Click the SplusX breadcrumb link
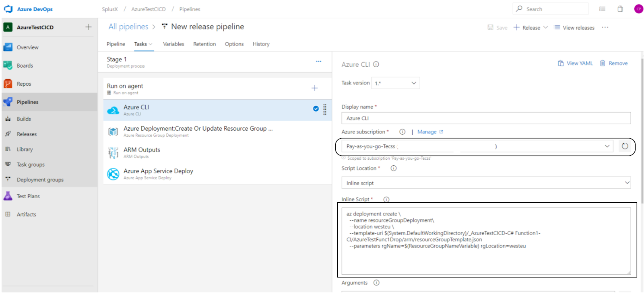The height and width of the screenshot is (294, 644). 110,9
